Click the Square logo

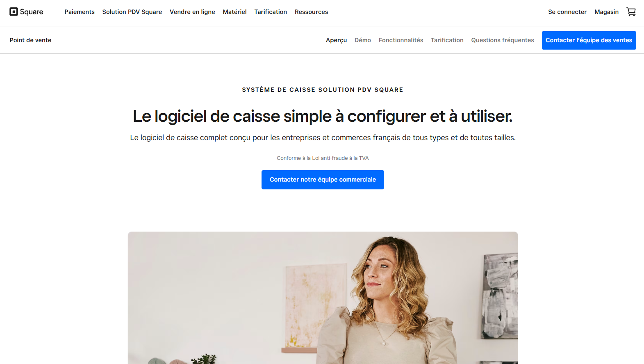tap(27, 12)
